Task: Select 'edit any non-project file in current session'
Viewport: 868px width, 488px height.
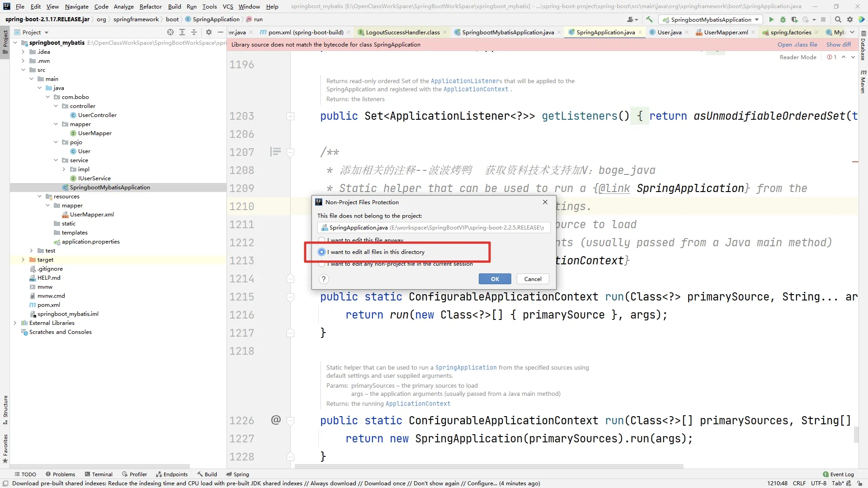Action: pyautogui.click(x=396, y=264)
